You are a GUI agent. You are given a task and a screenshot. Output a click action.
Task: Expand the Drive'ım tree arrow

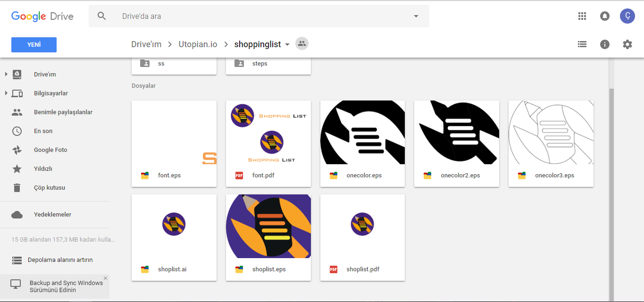6,74
